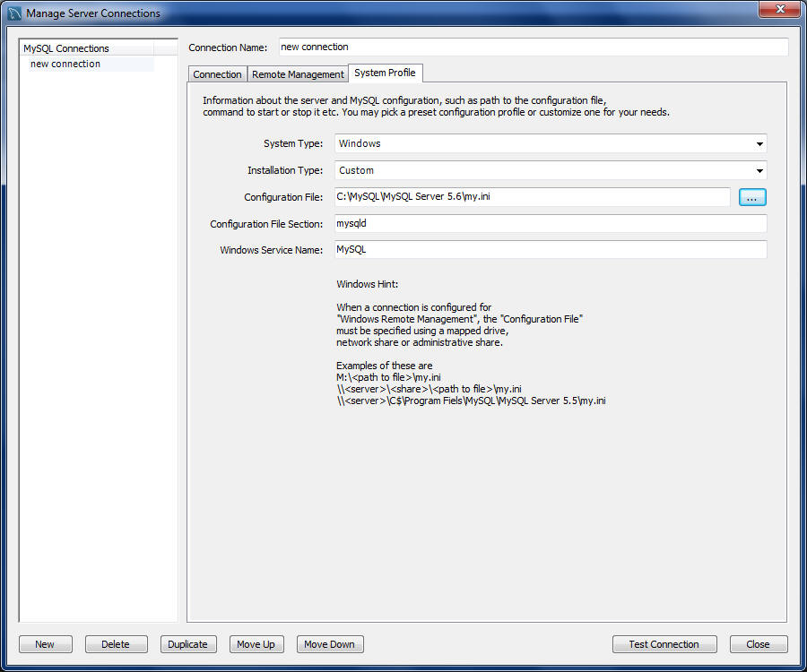This screenshot has height=672, width=807.
Task: Close the Manage Server Connections window
Action: [x=778, y=10]
